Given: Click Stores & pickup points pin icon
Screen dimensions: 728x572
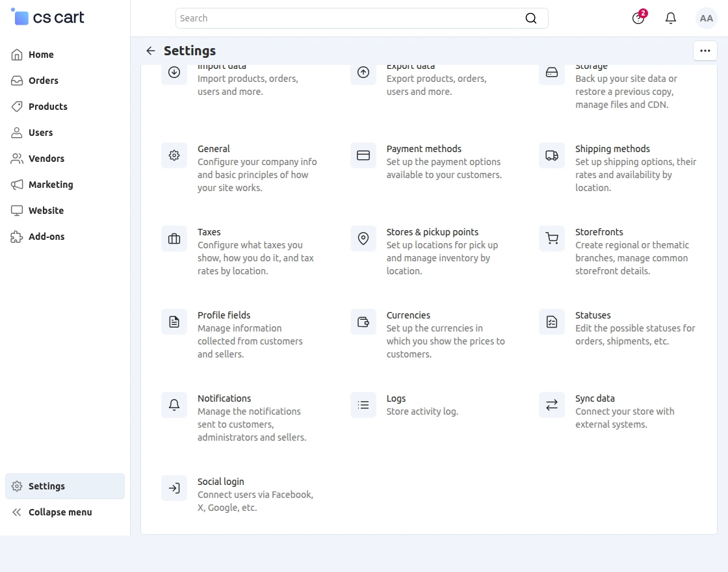Looking at the screenshot, I should [x=363, y=239].
